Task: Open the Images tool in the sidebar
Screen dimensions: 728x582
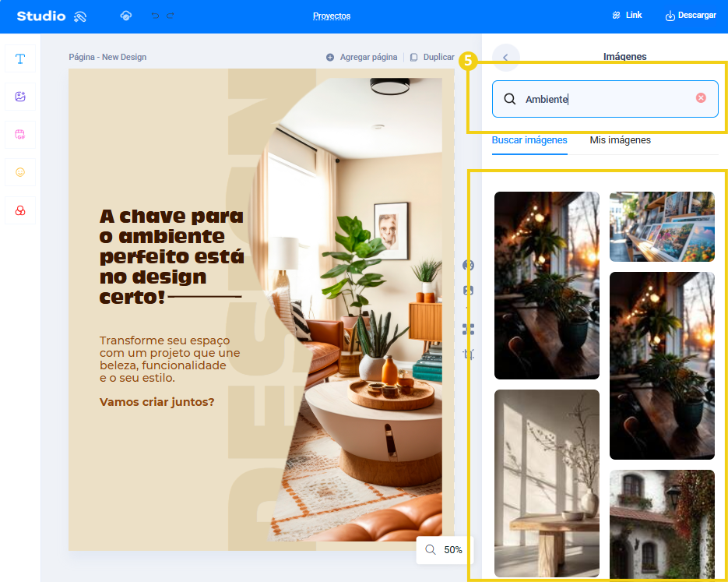Action: click(20, 97)
